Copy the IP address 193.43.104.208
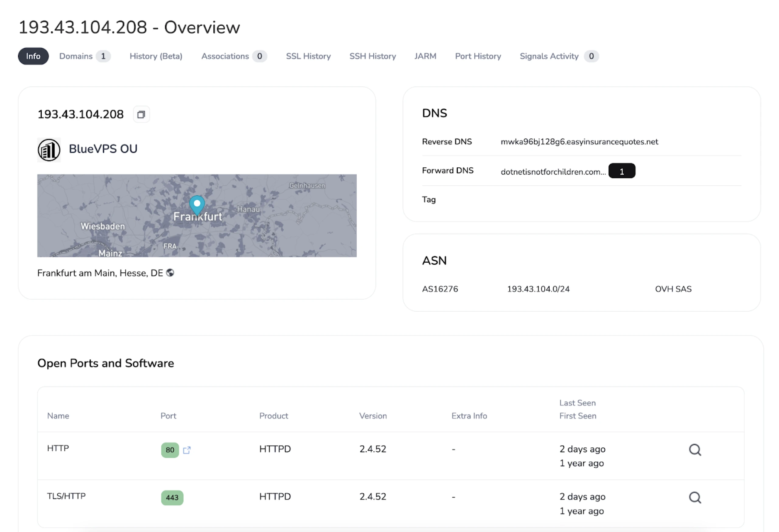779x532 pixels. (141, 114)
